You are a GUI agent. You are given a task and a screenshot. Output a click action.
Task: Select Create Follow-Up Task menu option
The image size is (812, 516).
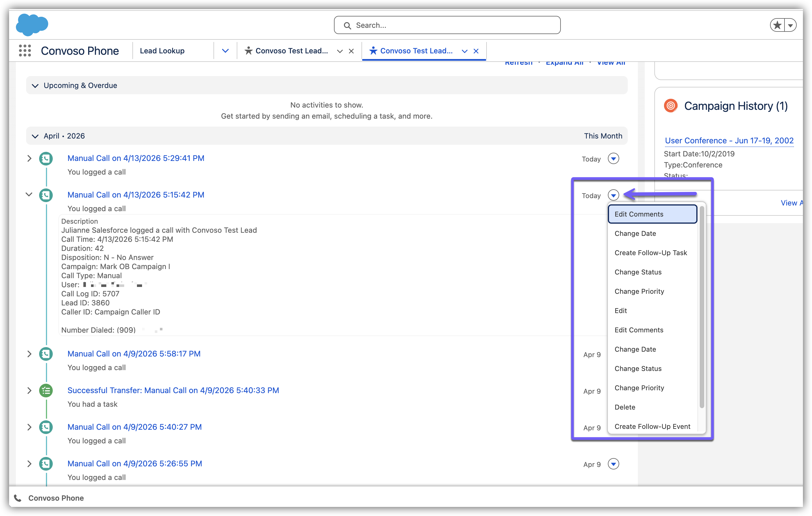650,253
